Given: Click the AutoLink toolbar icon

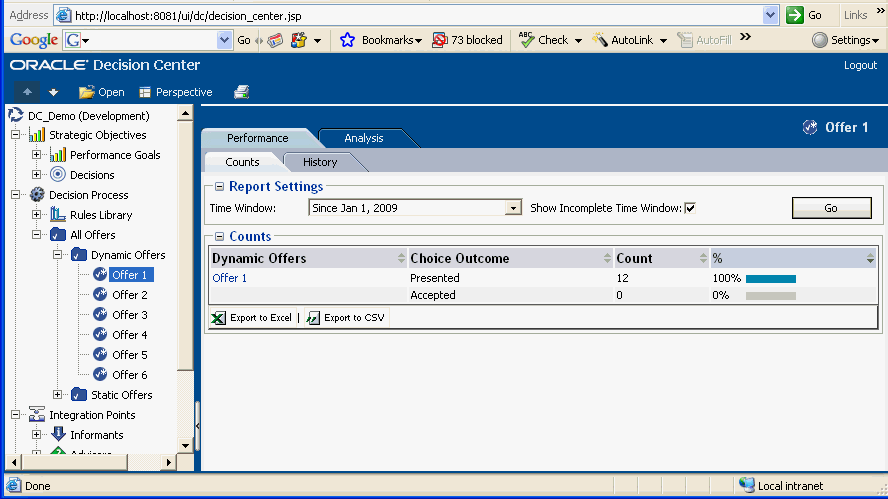Looking at the screenshot, I should coord(600,40).
